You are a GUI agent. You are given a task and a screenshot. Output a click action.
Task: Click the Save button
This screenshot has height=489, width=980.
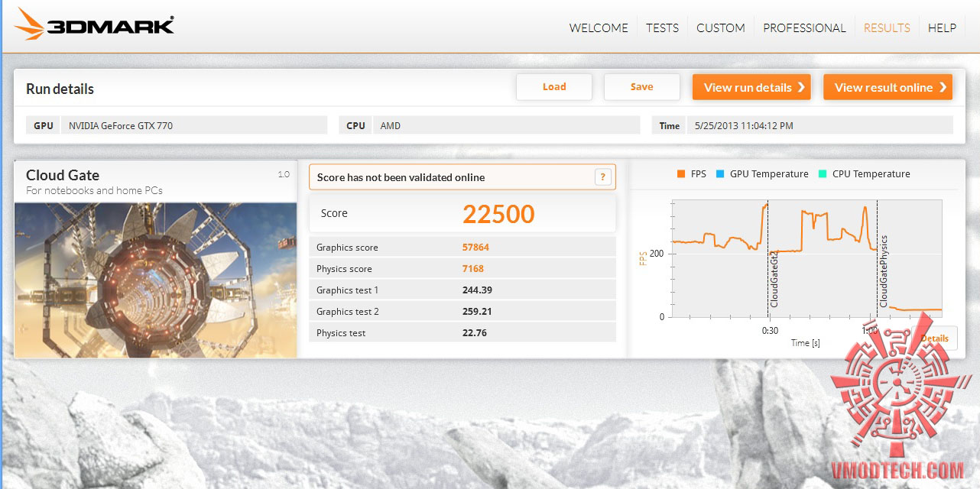642,87
